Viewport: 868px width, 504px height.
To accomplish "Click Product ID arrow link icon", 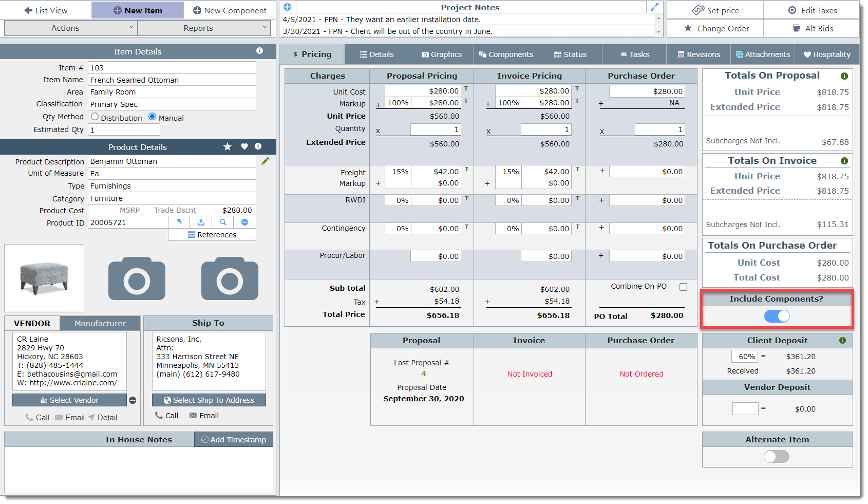I will [179, 222].
